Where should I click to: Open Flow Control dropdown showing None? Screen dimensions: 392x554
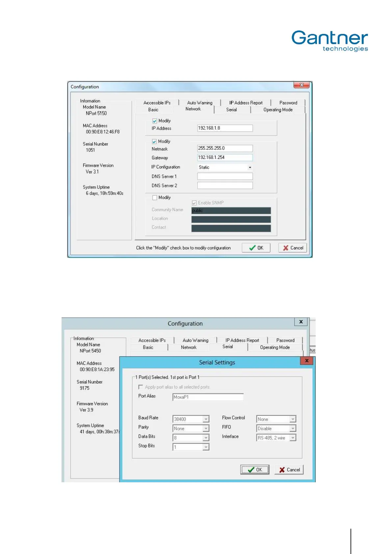pyautogui.click(x=276, y=419)
